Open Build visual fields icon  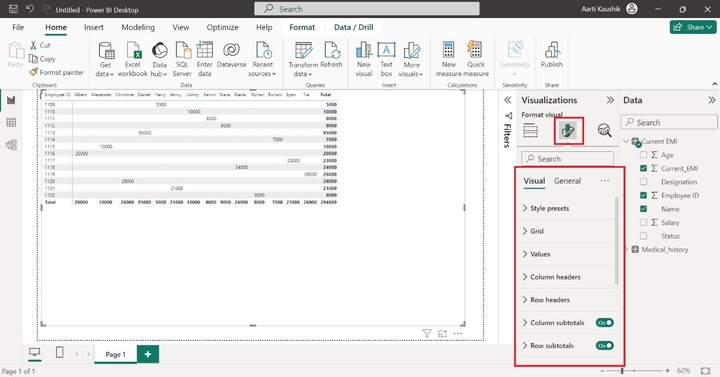click(530, 131)
